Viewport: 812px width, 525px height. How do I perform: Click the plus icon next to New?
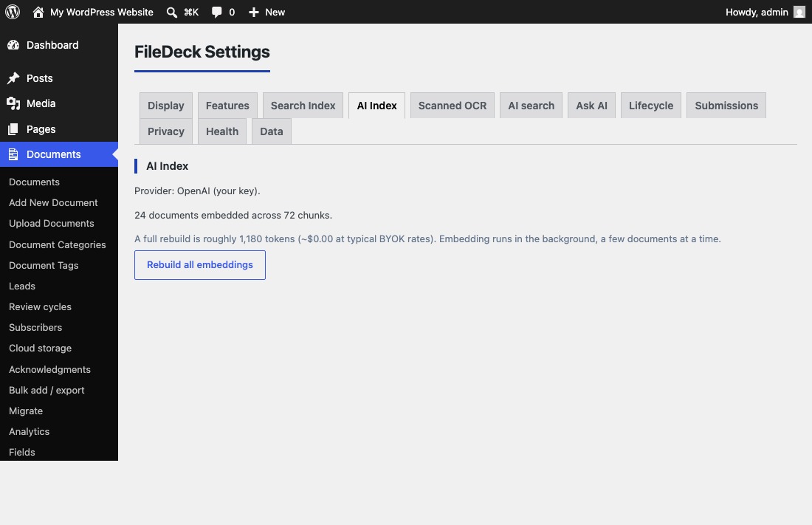254,12
